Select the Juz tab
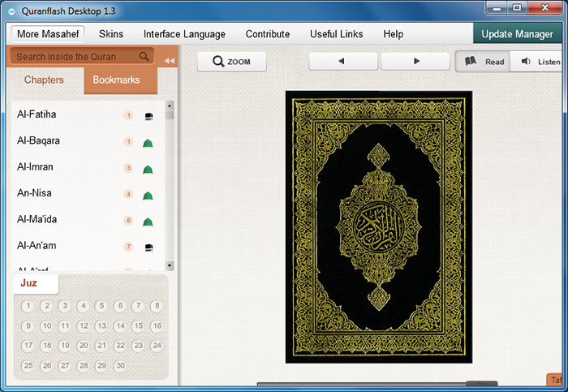The image size is (568, 392). coord(36,283)
